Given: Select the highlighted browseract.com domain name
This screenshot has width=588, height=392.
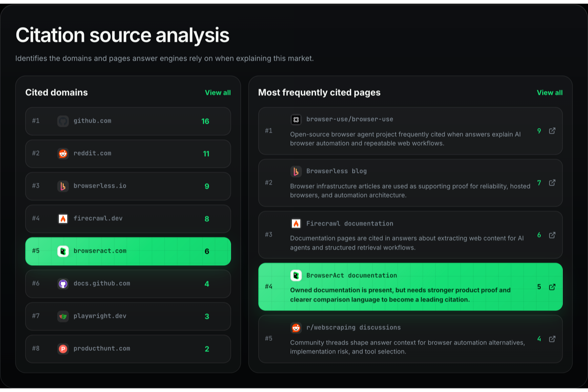Looking at the screenshot, I should pos(100,251).
